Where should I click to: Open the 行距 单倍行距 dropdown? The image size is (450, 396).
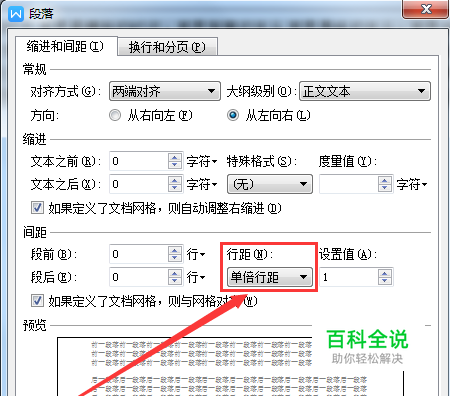[270, 277]
